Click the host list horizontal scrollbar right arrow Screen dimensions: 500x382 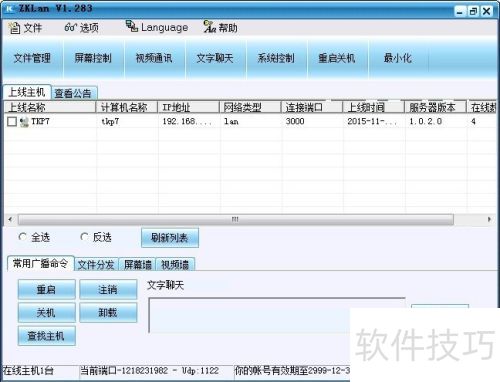[x=489, y=219]
